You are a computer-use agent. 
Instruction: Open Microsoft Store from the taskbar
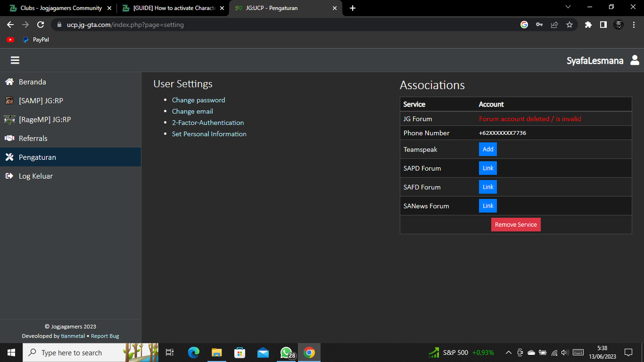tap(240, 352)
